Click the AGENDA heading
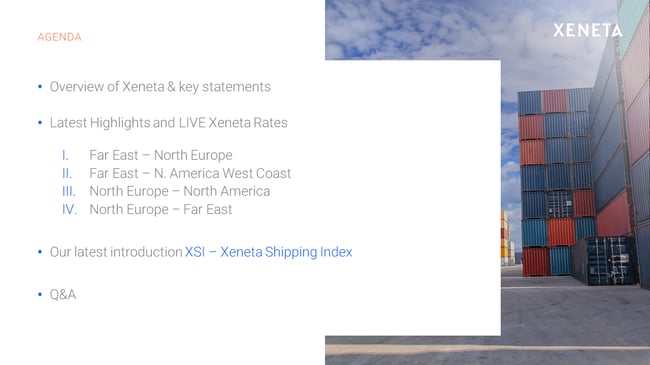Screen dimensions: 650x365 point(59,37)
